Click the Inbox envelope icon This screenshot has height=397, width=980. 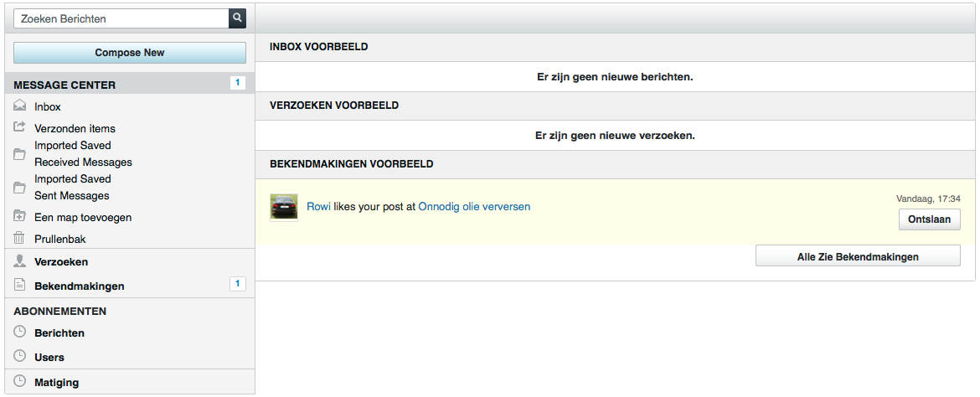tap(20, 106)
